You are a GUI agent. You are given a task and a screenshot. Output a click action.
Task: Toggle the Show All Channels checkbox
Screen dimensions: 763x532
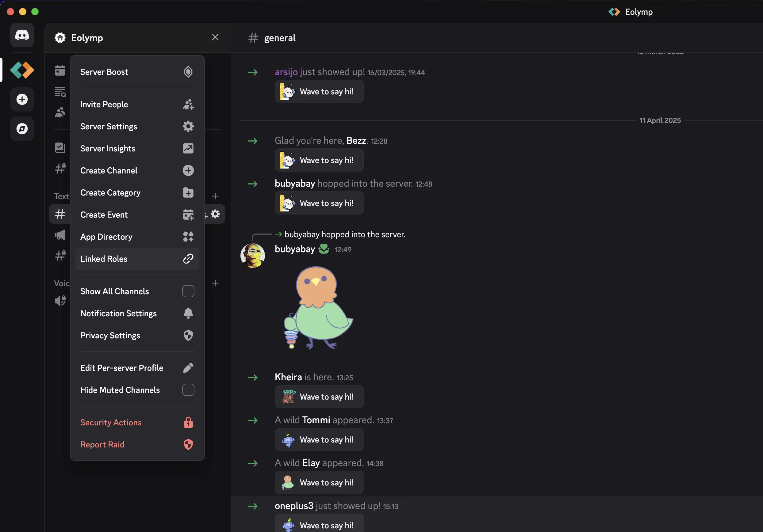pyautogui.click(x=188, y=291)
